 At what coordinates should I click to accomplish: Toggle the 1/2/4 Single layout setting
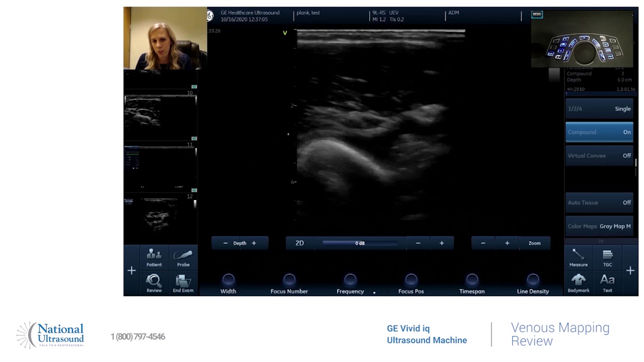tap(599, 109)
